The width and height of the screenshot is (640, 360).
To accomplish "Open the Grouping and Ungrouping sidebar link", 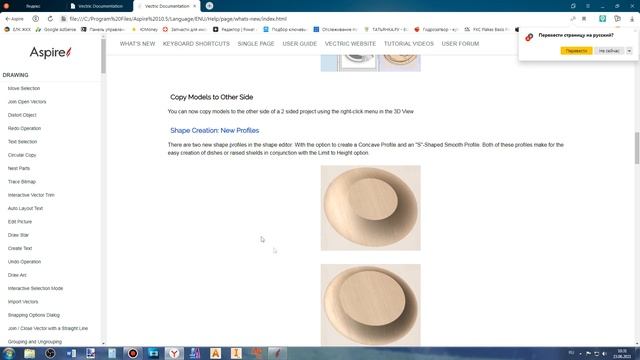I will (35, 342).
